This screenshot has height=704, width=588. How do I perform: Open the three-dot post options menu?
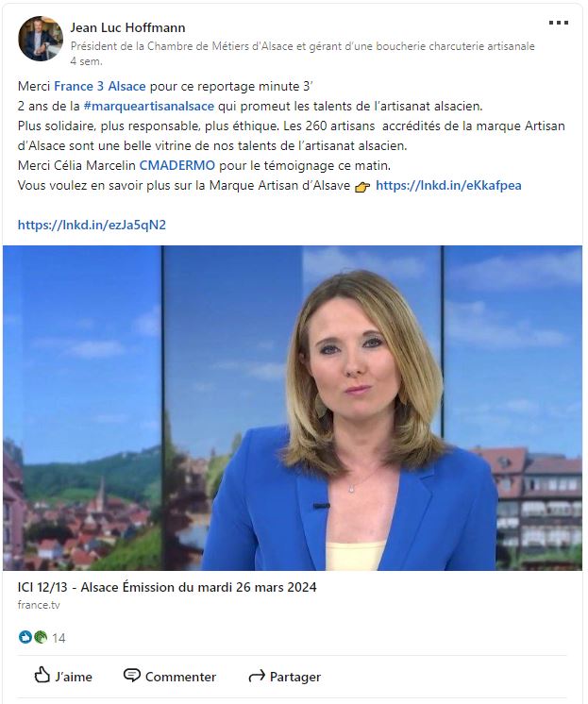(x=559, y=23)
